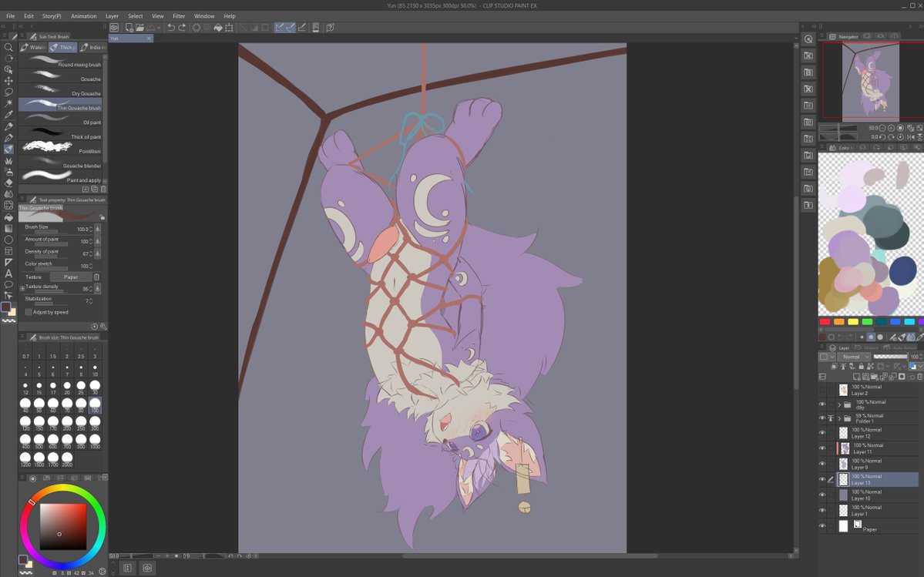Image resolution: width=924 pixels, height=577 pixels.
Task: Select the Move layer tool
Action: click(x=8, y=81)
